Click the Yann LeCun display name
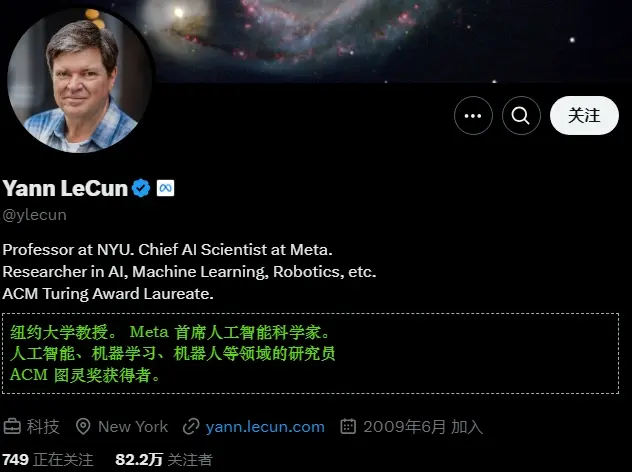 pyautogui.click(x=65, y=188)
